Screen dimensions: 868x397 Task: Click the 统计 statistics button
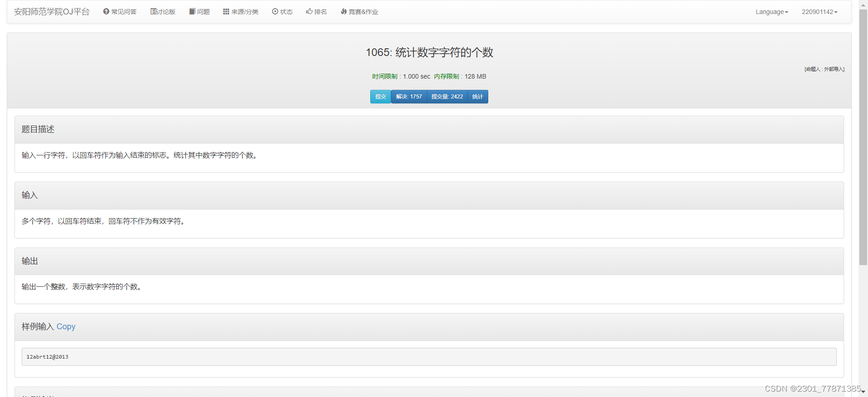(x=478, y=97)
